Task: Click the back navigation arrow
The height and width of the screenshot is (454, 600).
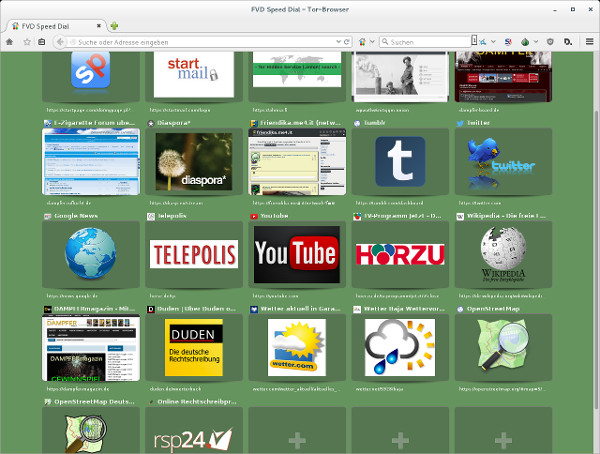Action: click(59, 42)
